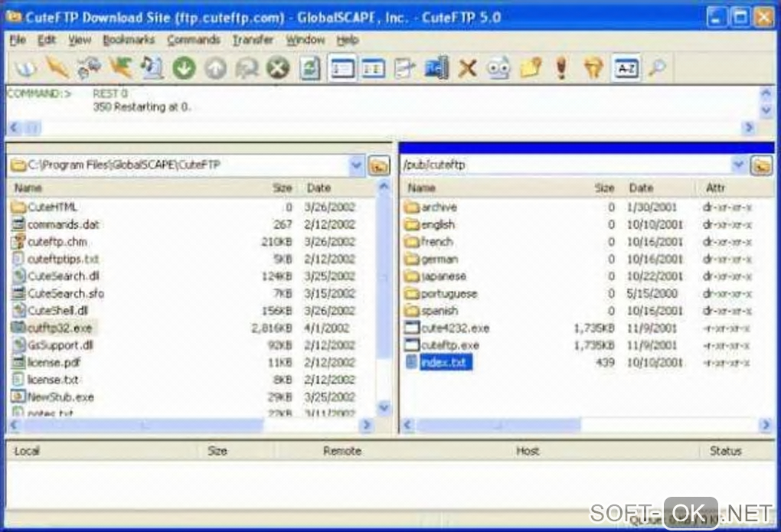Sort local files by Date column
This screenshot has height=532, width=781.
[x=319, y=188]
